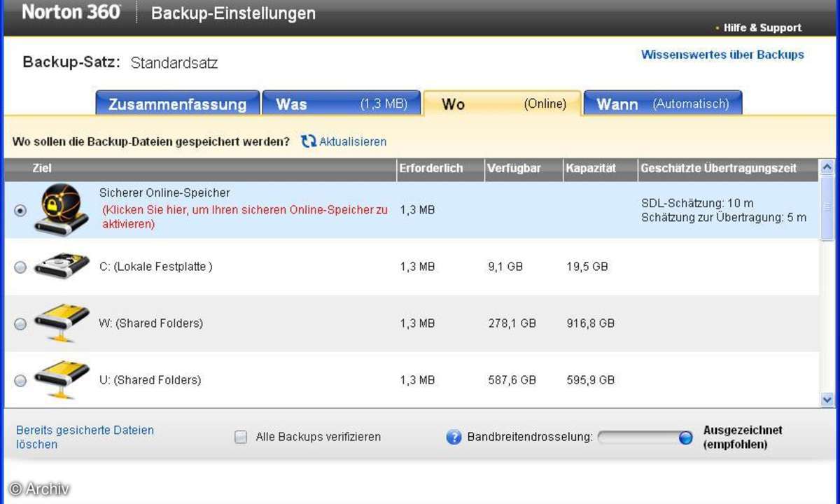Open Hilfe & Support
Image resolution: width=840 pixels, height=504 pixels.
[762, 28]
